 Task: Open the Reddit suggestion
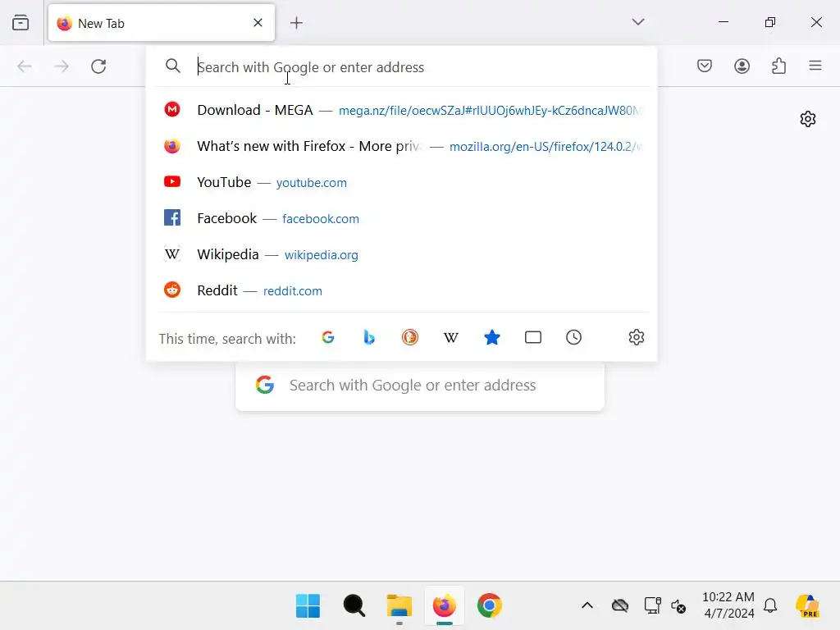click(x=402, y=290)
